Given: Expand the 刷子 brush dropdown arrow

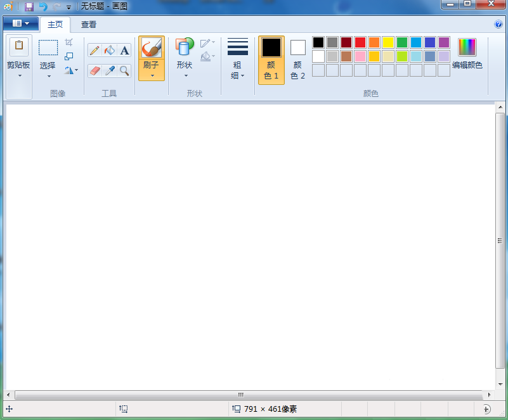Looking at the screenshot, I should (152, 75).
